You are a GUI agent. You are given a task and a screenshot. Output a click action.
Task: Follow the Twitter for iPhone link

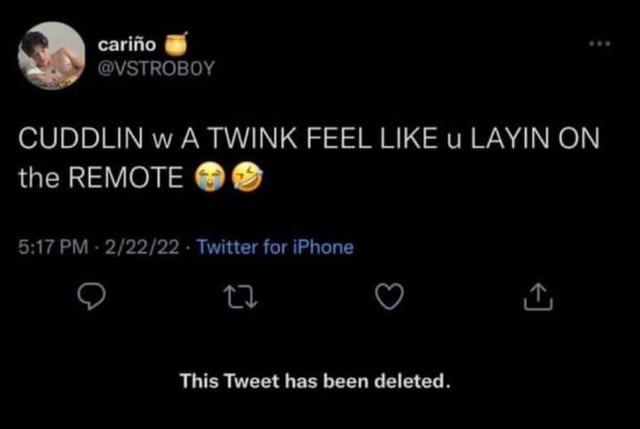(276, 247)
